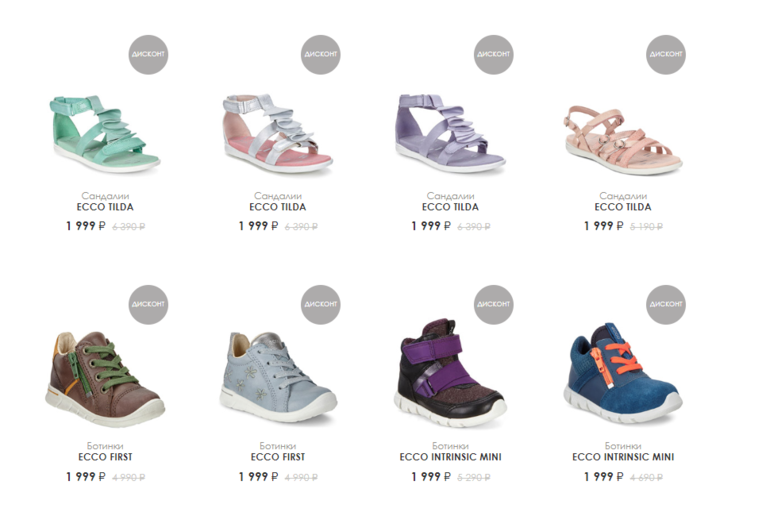Open the silver and pink sandal image

(277, 134)
